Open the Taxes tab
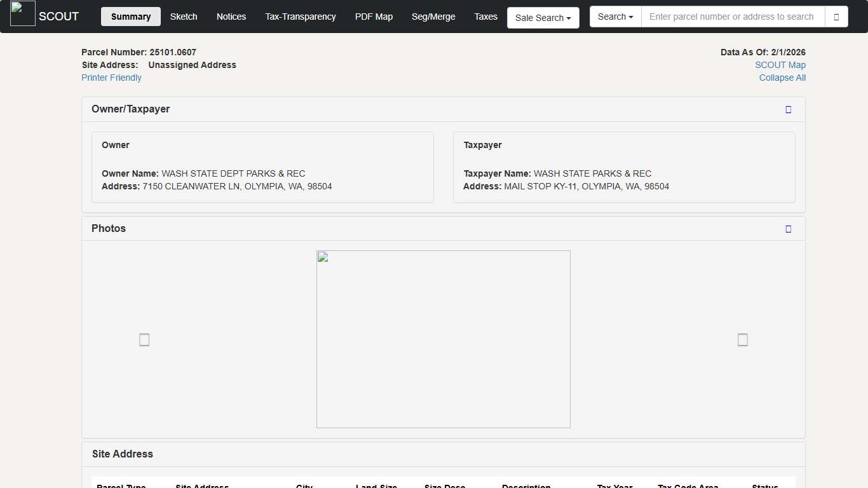Image resolution: width=868 pixels, height=488 pixels. (485, 17)
